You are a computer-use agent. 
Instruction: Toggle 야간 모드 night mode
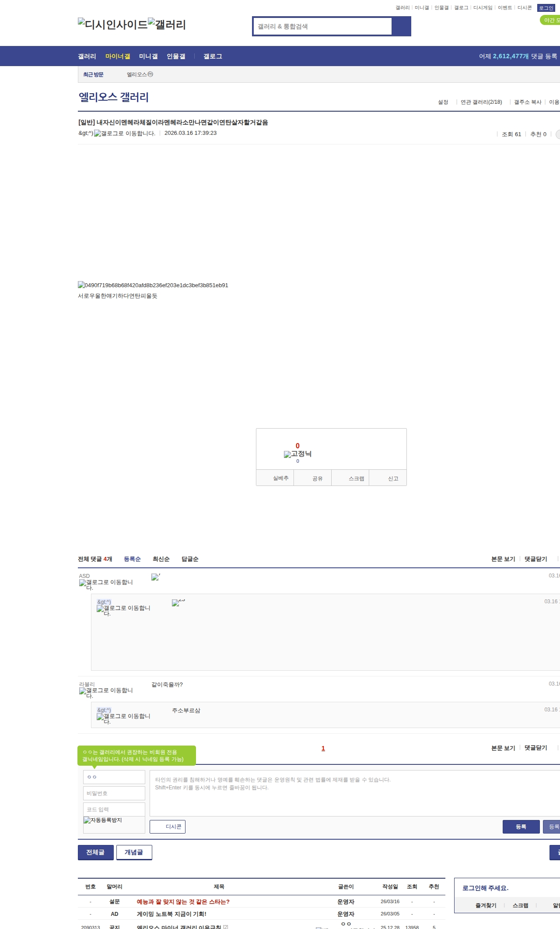click(550, 20)
